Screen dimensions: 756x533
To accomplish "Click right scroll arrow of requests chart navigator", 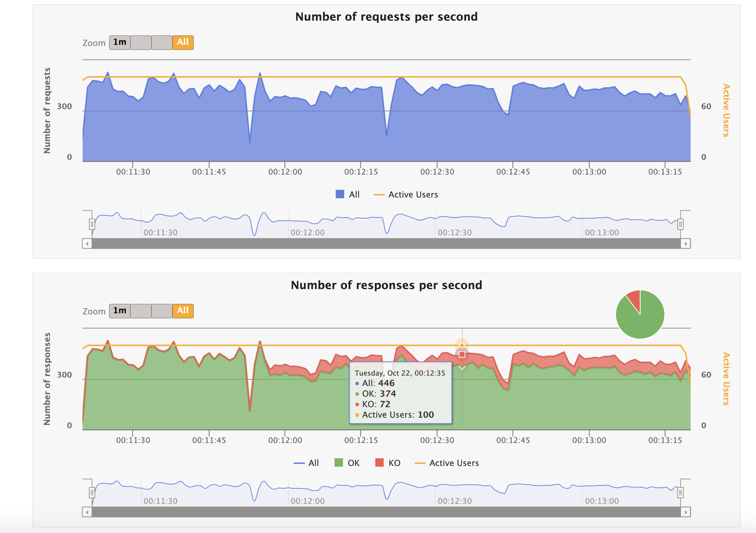I will click(686, 244).
